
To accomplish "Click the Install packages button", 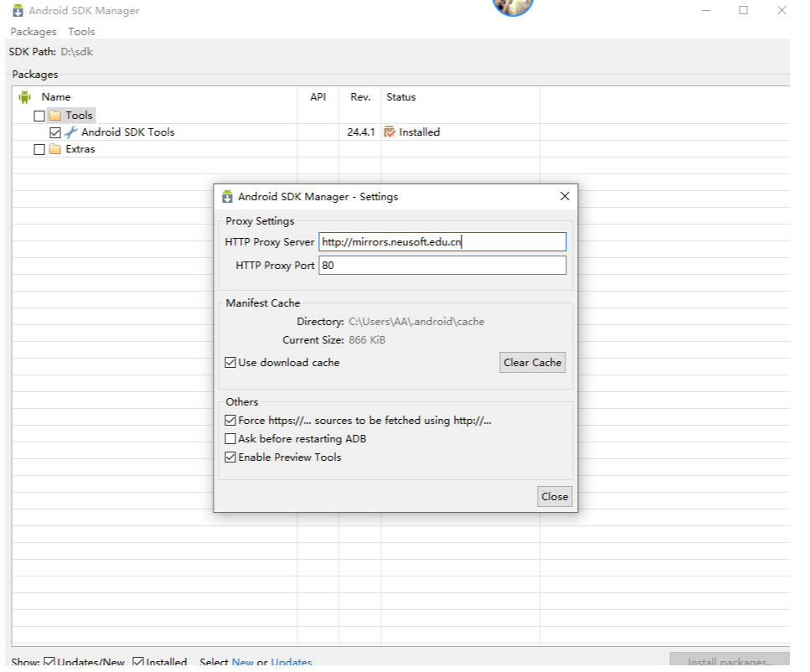I will pyautogui.click(x=730, y=659).
